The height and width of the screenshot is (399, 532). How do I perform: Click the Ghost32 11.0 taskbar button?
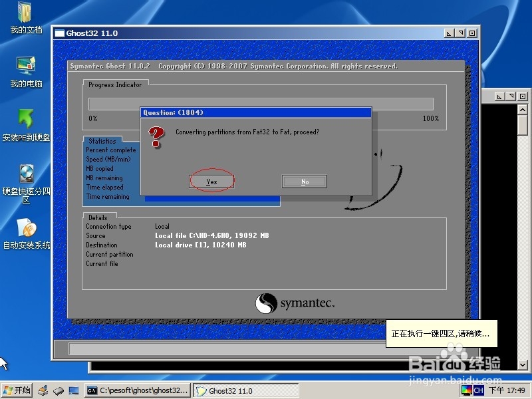click(x=246, y=390)
